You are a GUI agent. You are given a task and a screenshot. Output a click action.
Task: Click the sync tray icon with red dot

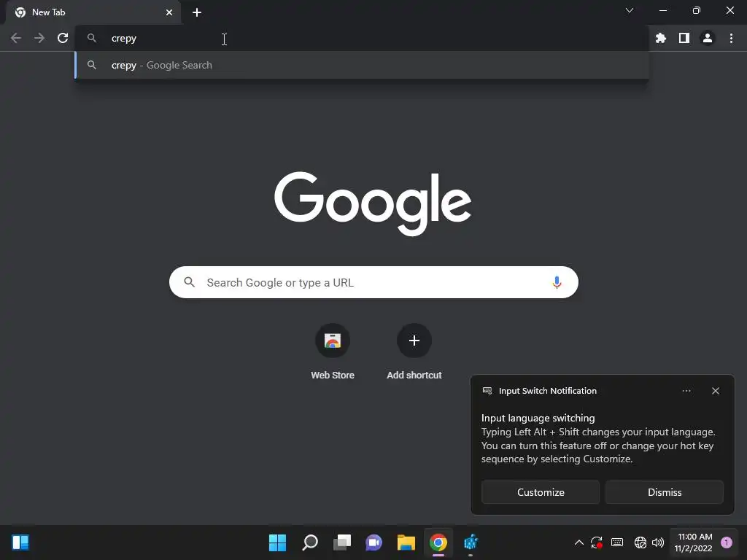pos(597,542)
